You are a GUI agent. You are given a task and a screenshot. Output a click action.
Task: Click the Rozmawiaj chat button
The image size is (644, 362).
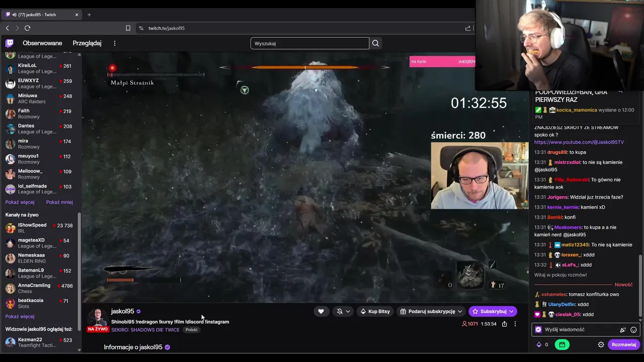(x=624, y=344)
